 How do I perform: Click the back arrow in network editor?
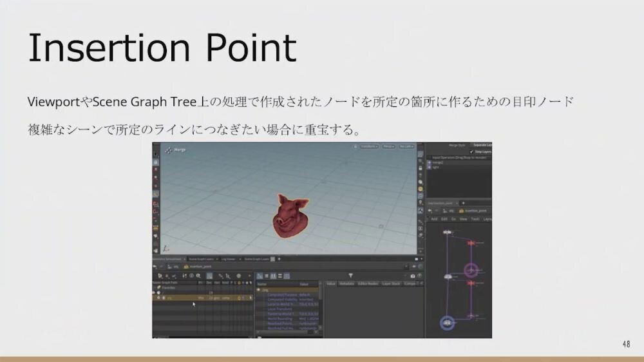(x=430, y=210)
